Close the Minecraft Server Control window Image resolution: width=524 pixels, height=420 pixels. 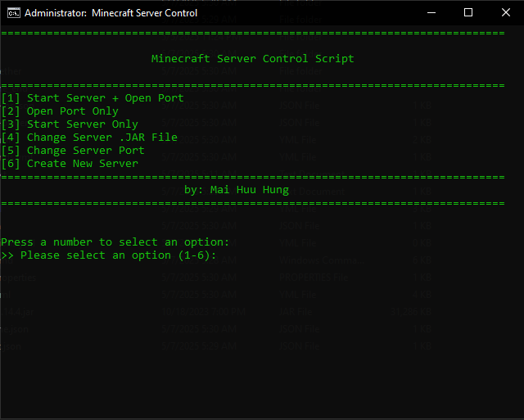505,13
